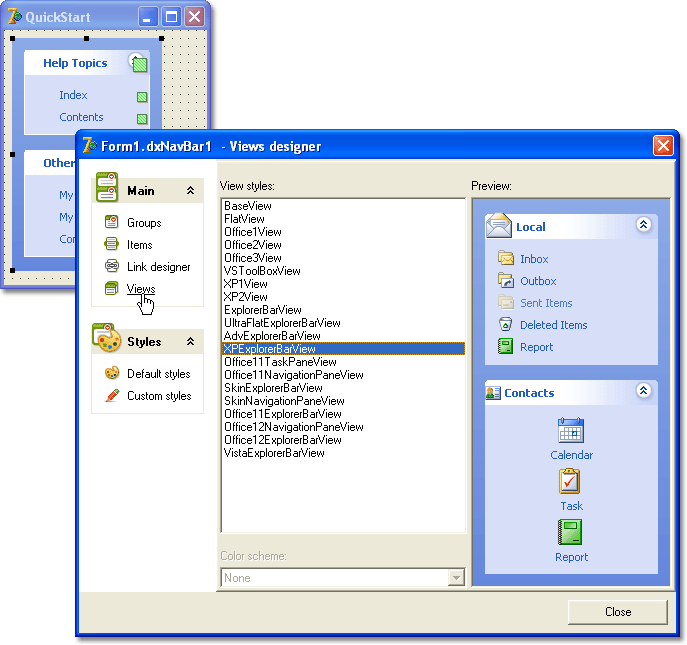Open Link designer icon in sidebar
The image size is (687, 645).
click(x=112, y=267)
